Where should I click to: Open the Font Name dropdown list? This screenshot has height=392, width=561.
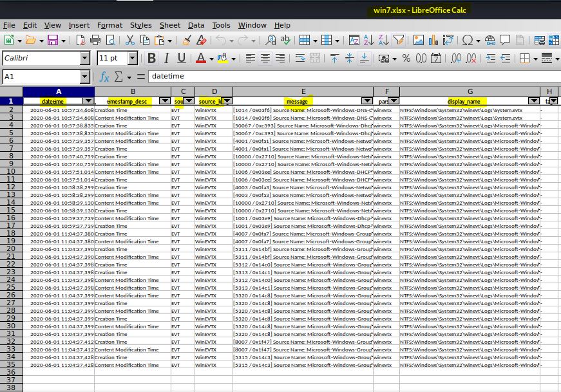pyautogui.click(x=85, y=59)
